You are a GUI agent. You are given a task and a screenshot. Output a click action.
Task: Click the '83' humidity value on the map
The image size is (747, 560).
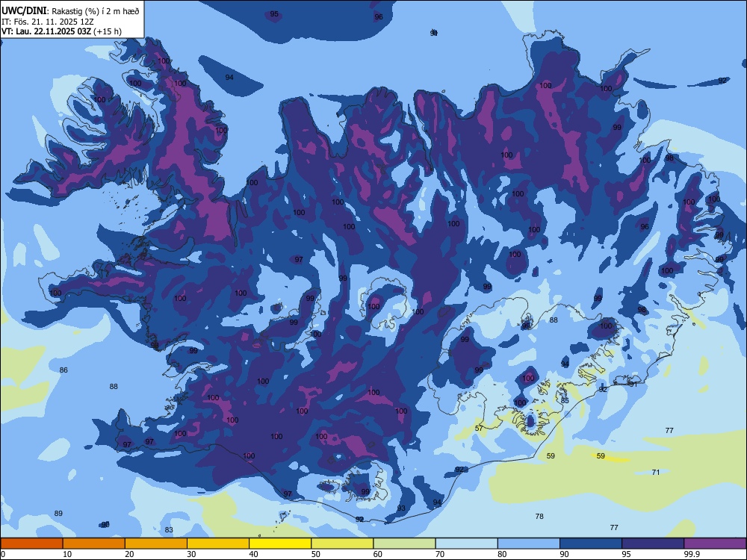(x=169, y=529)
